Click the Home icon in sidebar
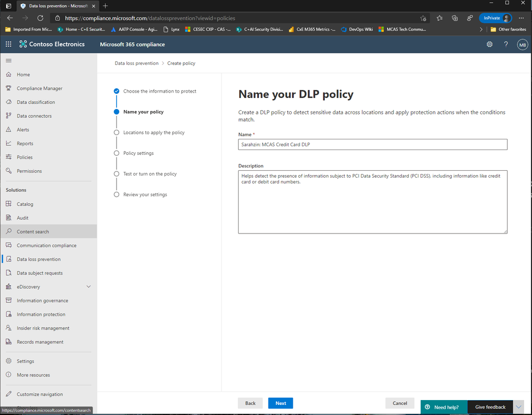 tap(9, 74)
